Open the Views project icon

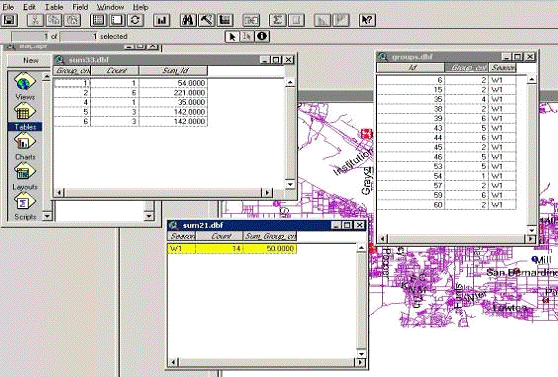pyautogui.click(x=25, y=86)
